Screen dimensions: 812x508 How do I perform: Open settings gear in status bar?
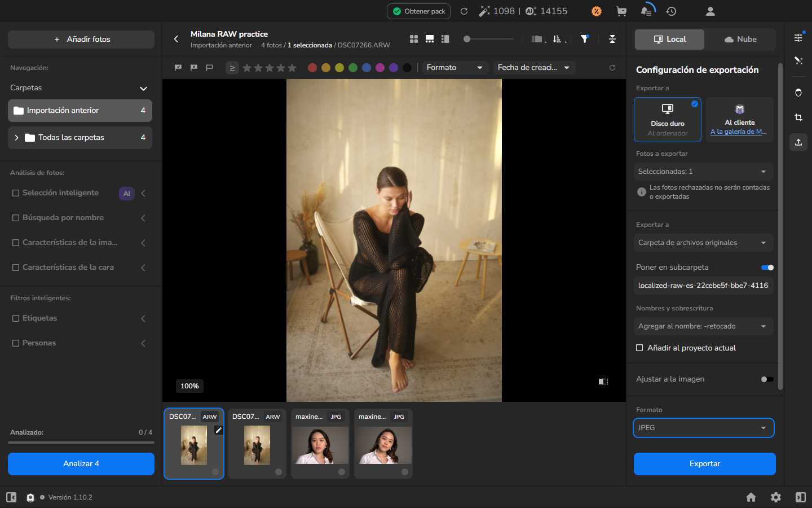click(x=776, y=497)
